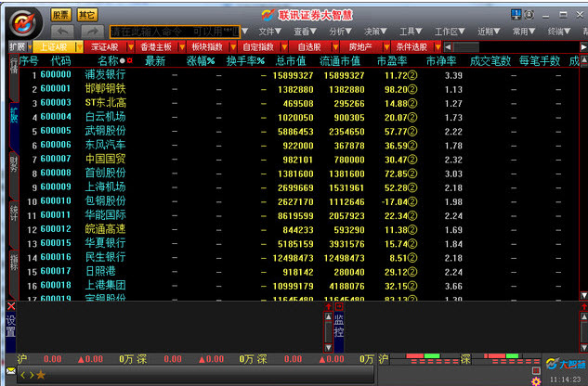Screen dimensions: 588x386
Task: Click the red X icon above 设置
Action: pyautogui.click(x=11, y=306)
